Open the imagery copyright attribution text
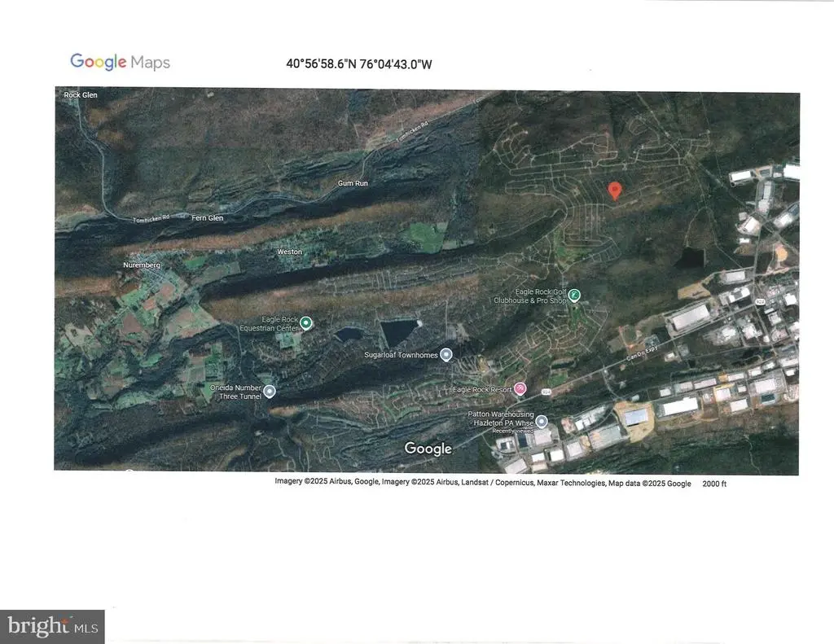The image size is (834, 644). pos(482,484)
